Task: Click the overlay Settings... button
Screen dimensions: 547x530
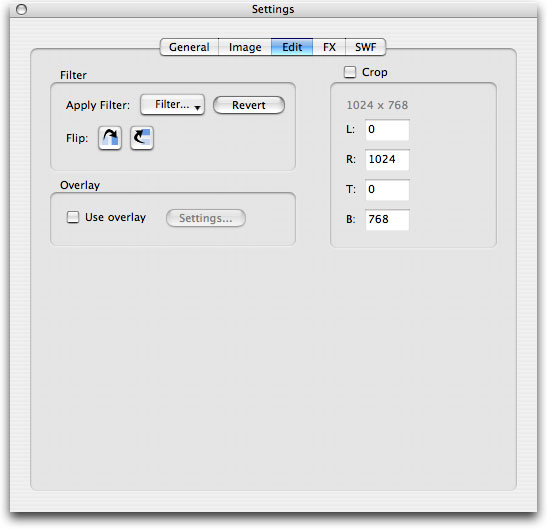Action: click(x=206, y=218)
